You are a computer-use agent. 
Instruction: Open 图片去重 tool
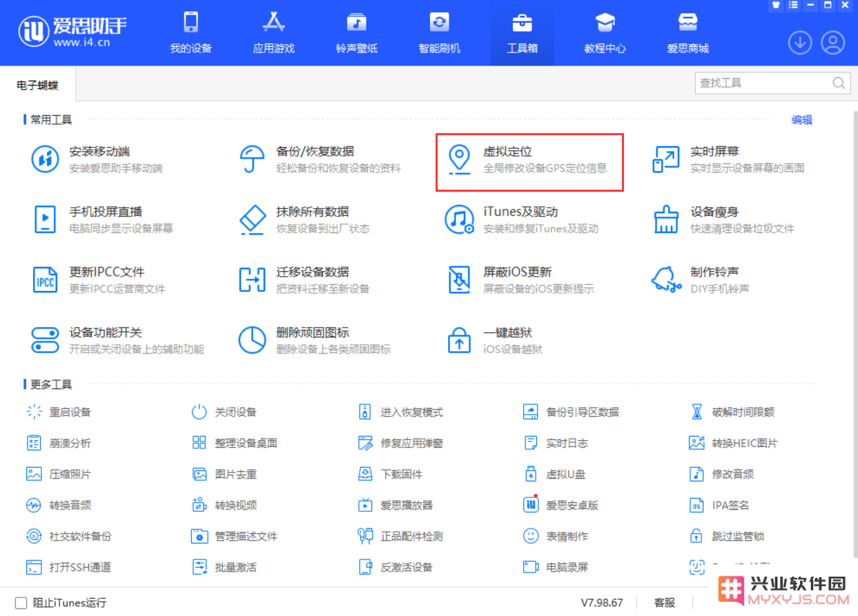(x=224, y=474)
